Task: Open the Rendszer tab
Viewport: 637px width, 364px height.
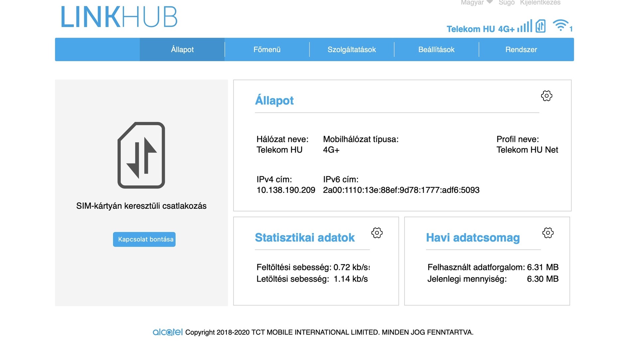Action: [x=521, y=50]
